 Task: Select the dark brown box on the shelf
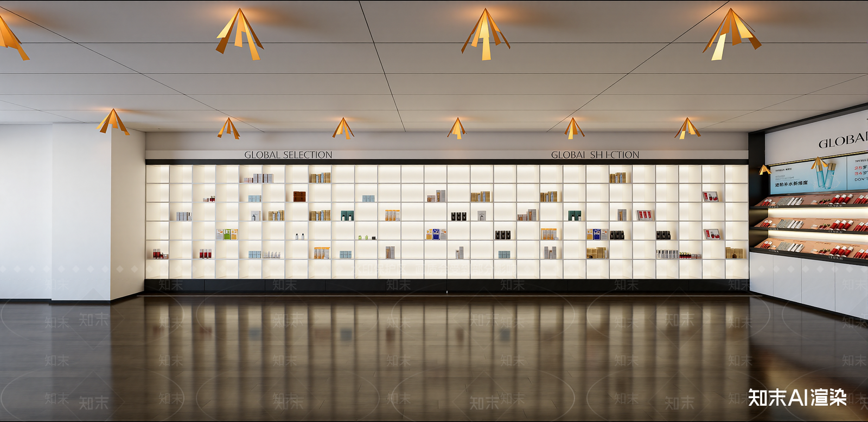(299, 196)
